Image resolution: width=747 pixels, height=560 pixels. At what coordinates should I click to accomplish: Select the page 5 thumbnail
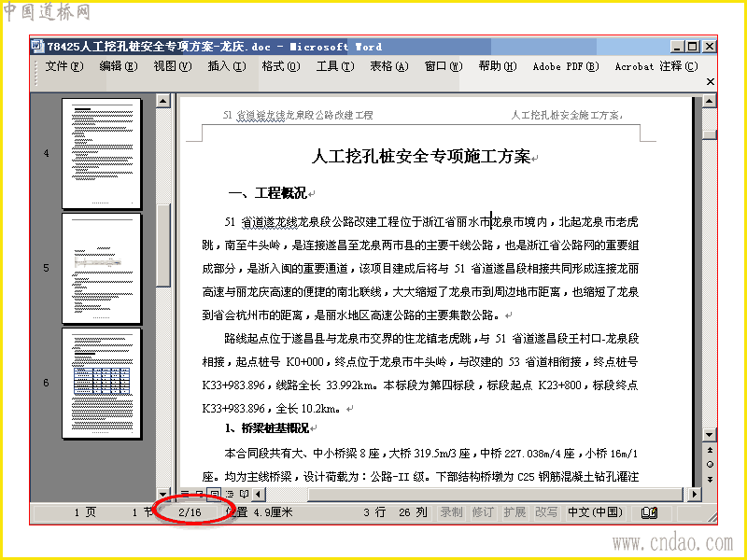pos(102,268)
